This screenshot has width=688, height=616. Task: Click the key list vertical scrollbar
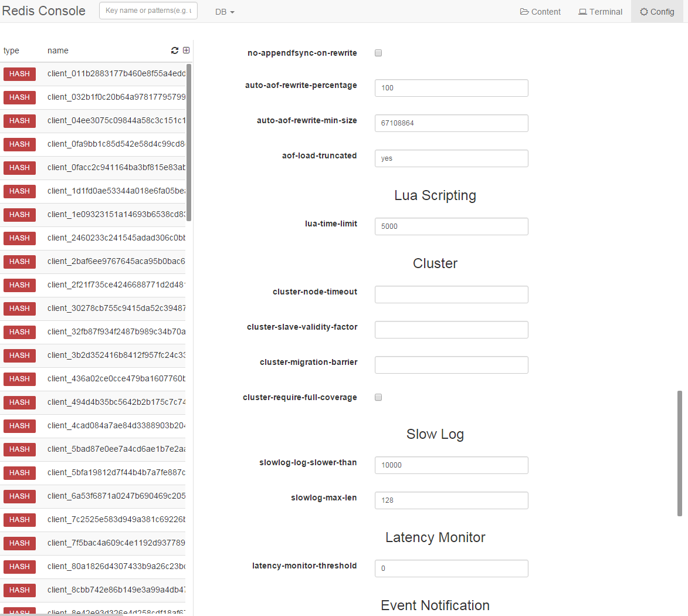189,143
